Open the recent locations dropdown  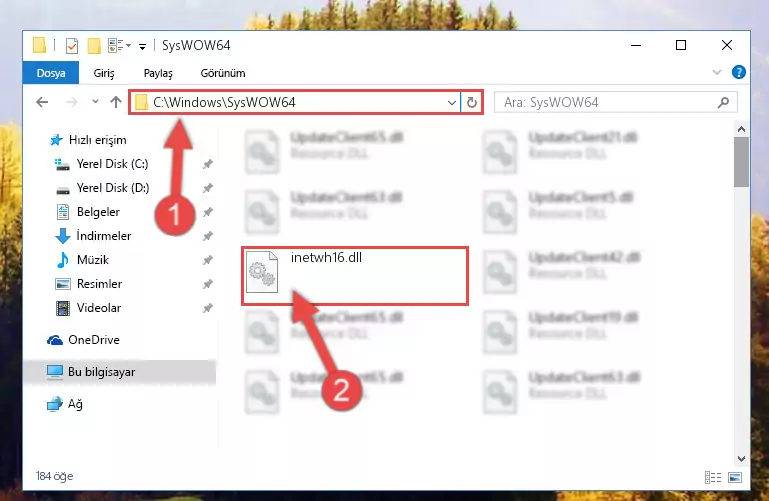[x=95, y=102]
